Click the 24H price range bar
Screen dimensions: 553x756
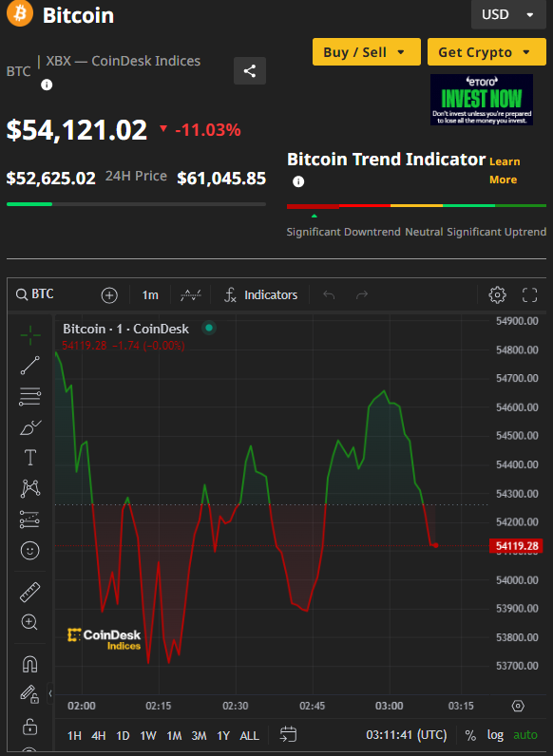tap(136, 204)
